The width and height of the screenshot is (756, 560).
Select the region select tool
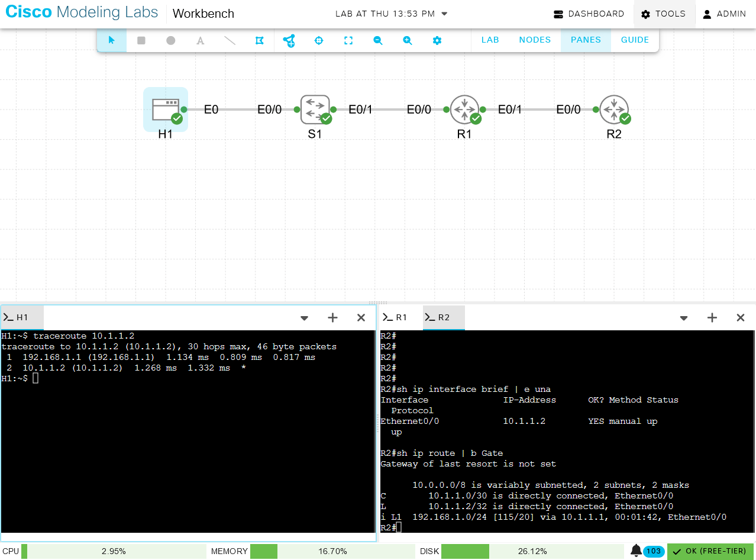(260, 40)
